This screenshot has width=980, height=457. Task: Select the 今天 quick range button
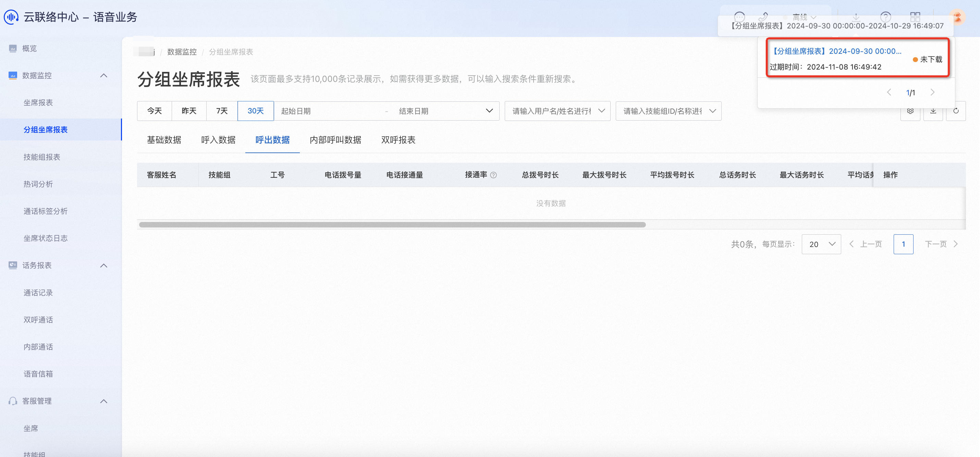tap(155, 111)
